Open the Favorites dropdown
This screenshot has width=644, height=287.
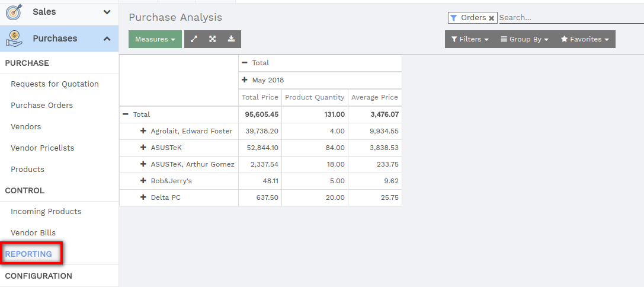(x=585, y=39)
